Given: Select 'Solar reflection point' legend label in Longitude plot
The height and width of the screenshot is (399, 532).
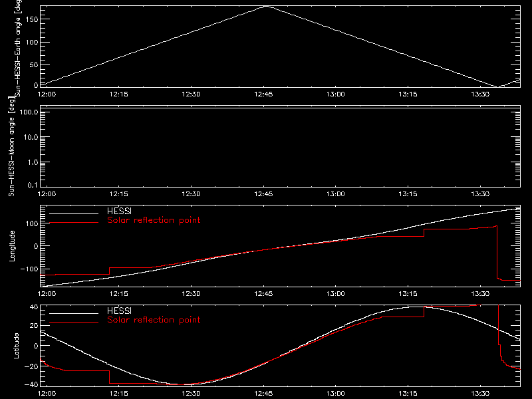Looking at the screenshot, I should 154,220.
